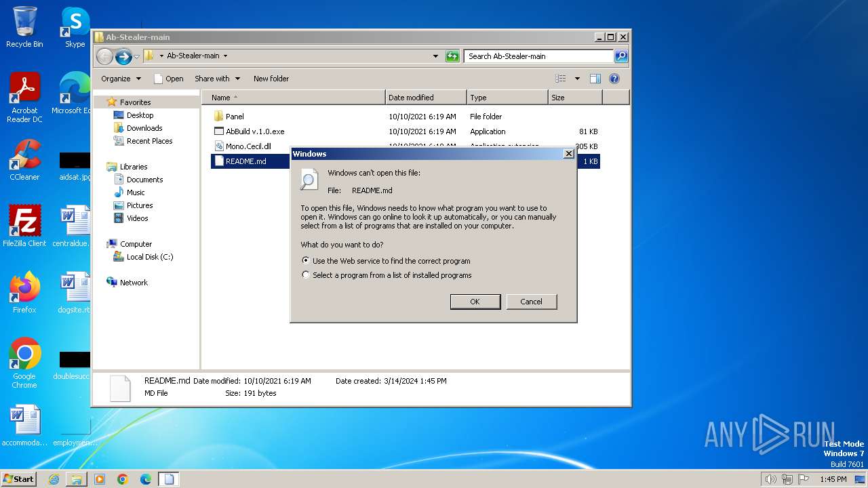The width and height of the screenshot is (868, 488).
Task: Select Desktop under Favorites
Action: coord(140,115)
